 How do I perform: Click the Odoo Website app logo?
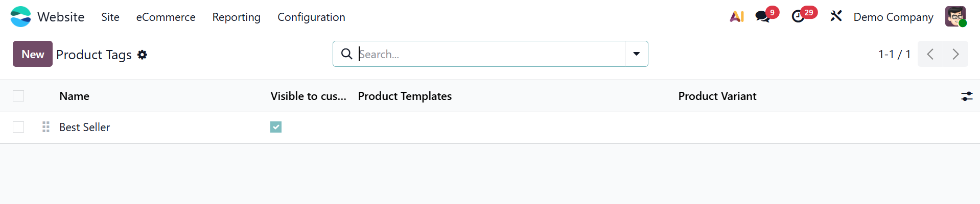[20, 17]
